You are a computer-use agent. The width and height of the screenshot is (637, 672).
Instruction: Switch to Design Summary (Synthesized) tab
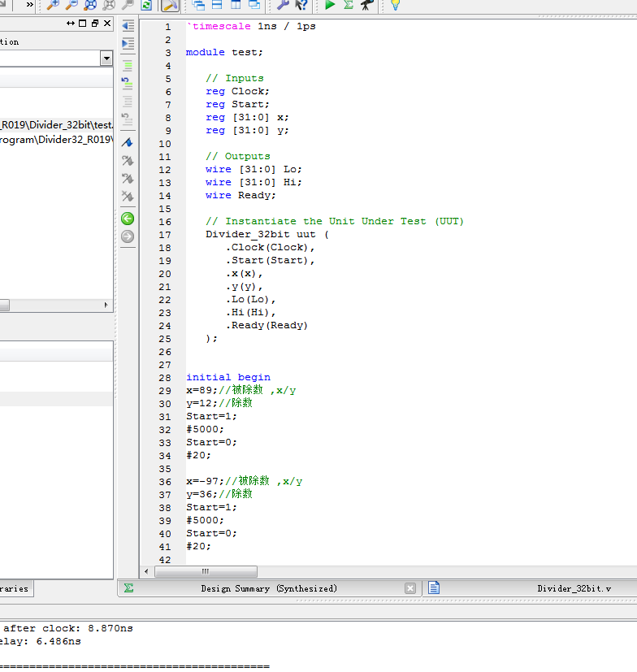268,588
